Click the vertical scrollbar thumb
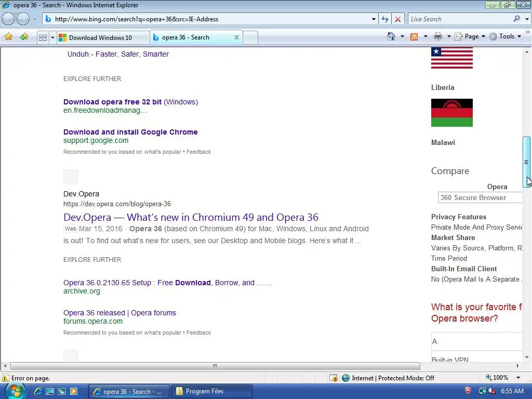Screen dimensions: 532x399 pos(526,162)
